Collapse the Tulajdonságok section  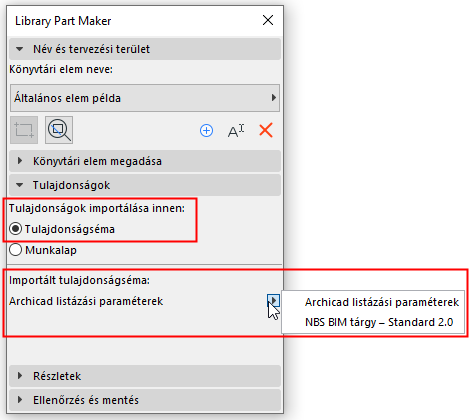(x=145, y=185)
